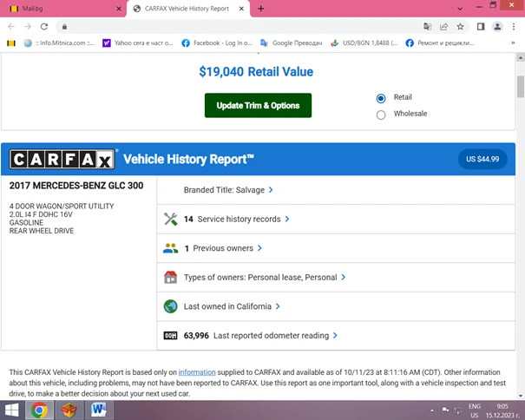Click the Update Trim & Options button
Image resolution: width=525 pixels, height=420 pixels.
(258, 106)
